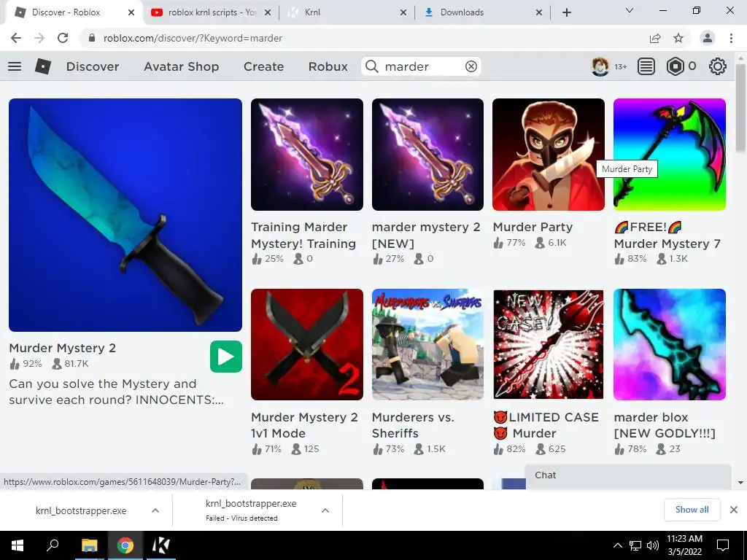The width and height of the screenshot is (747, 560).
Task: Open the large Murder Mystery 2 knife thumbnail
Action: click(125, 215)
